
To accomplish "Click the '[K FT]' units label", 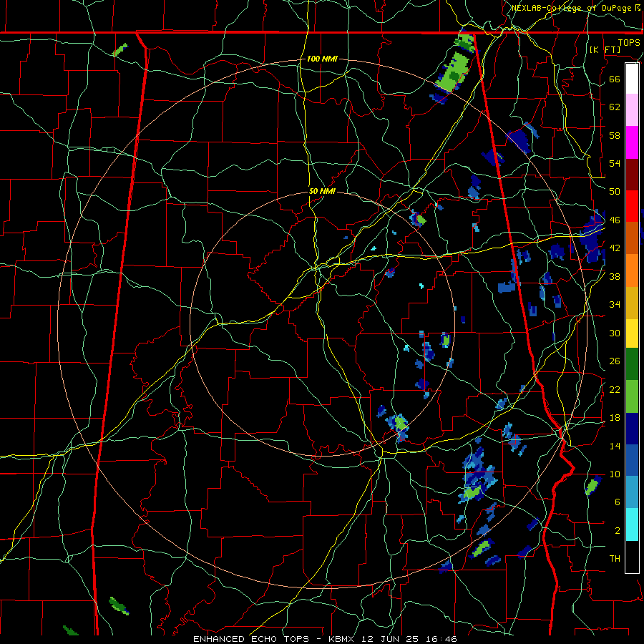I will (x=605, y=49).
